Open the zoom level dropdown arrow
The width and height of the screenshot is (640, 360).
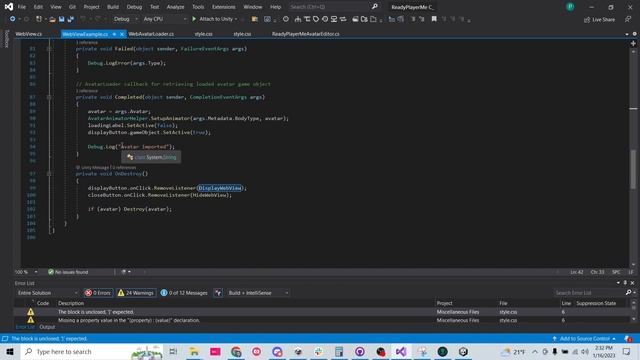(36, 272)
